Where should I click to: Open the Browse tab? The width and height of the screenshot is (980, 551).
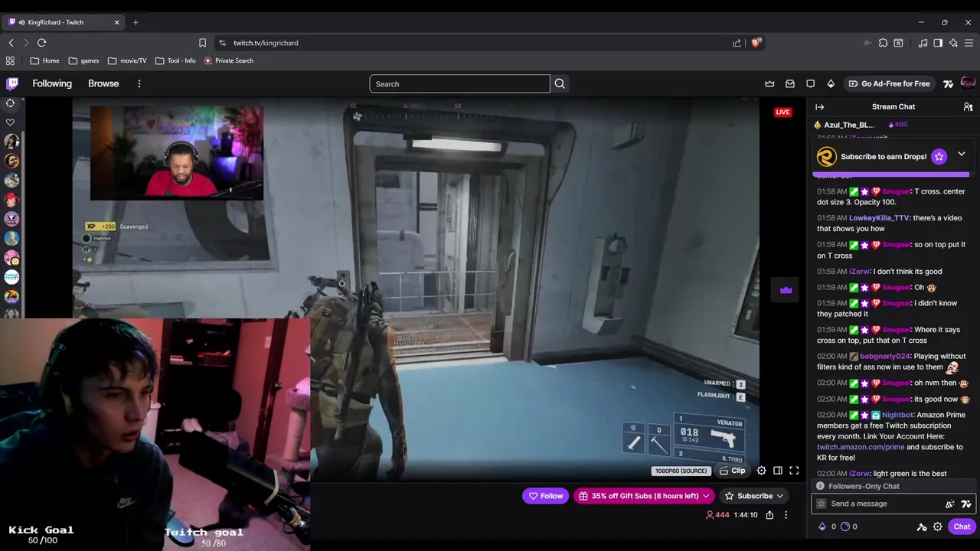(103, 83)
